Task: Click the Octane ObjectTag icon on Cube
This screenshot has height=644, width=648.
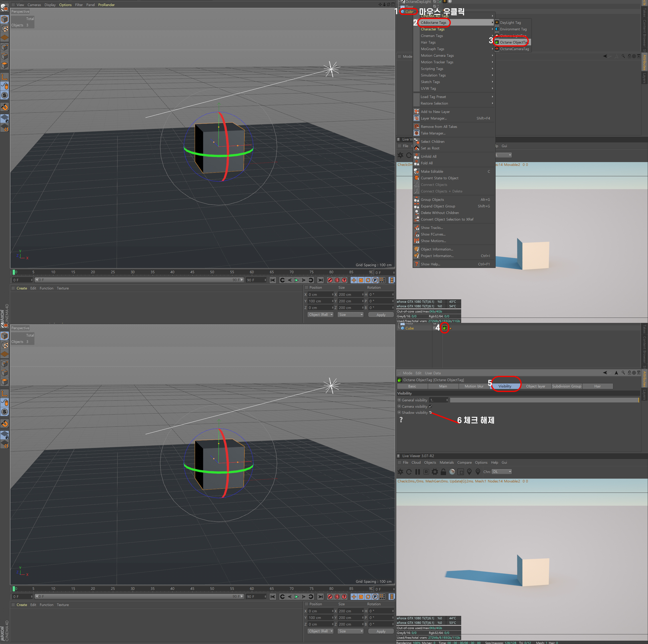Action: click(x=446, y=328)
